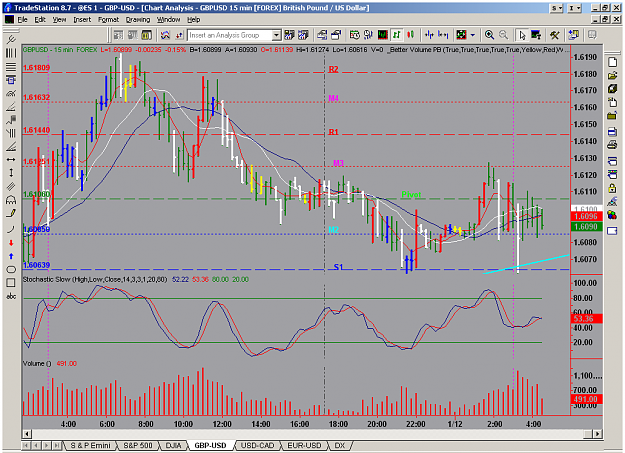Select the horizontal lines drawing tool
This screenshot has height=453, width=625.
click(11, 66)
